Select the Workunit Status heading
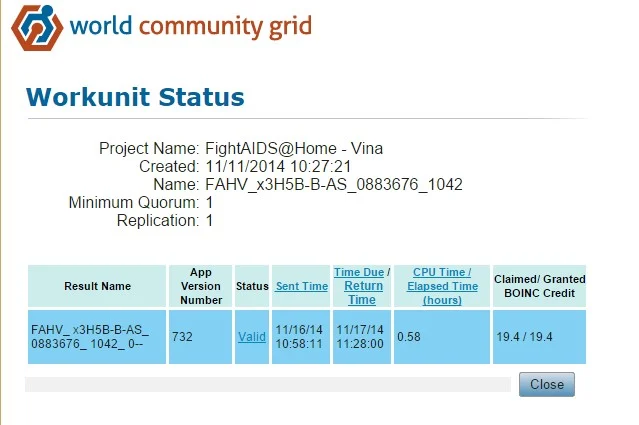The image size is (639, 425). coord(135,97)
